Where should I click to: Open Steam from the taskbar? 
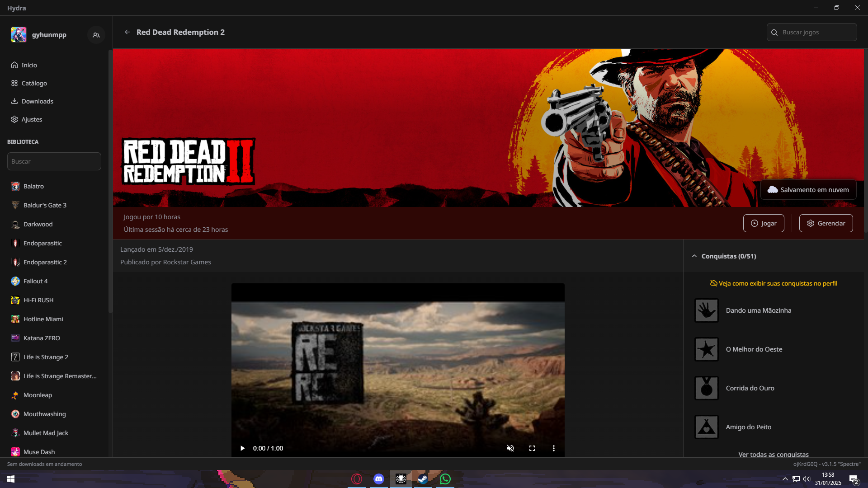[x=423, y=479]
